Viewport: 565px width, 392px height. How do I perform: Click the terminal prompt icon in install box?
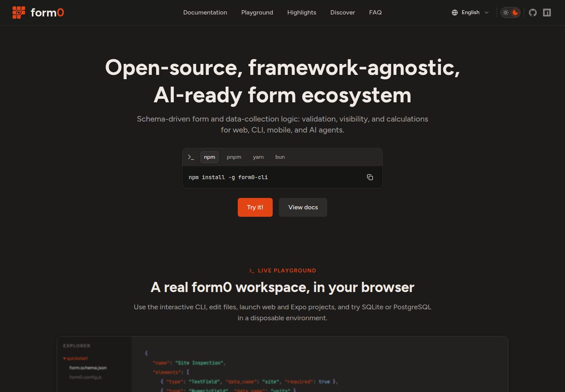click(191, 157)
